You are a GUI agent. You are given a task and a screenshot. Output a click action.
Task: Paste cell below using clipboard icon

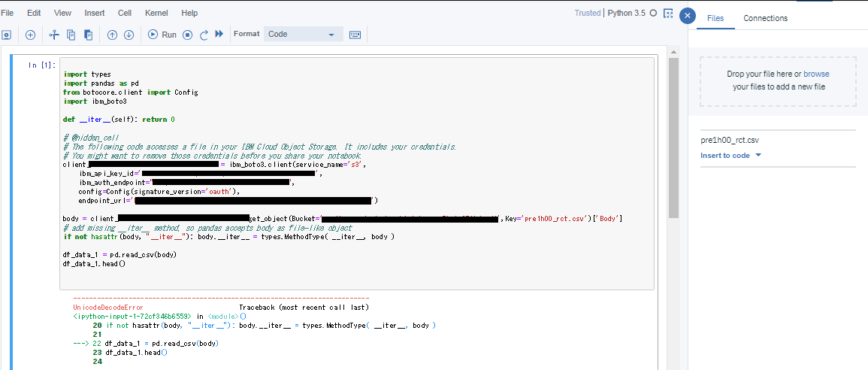pyautogui.click(x=88, y=35)
